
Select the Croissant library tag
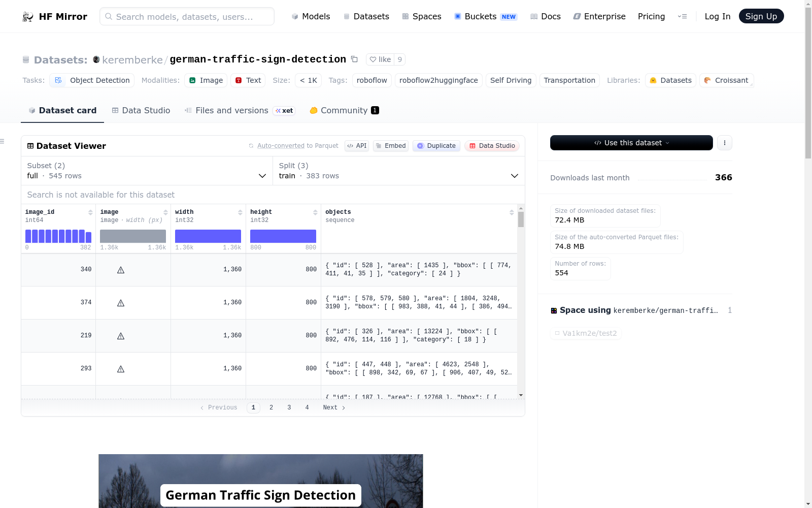pyautogui.click(x=727, y=80)
